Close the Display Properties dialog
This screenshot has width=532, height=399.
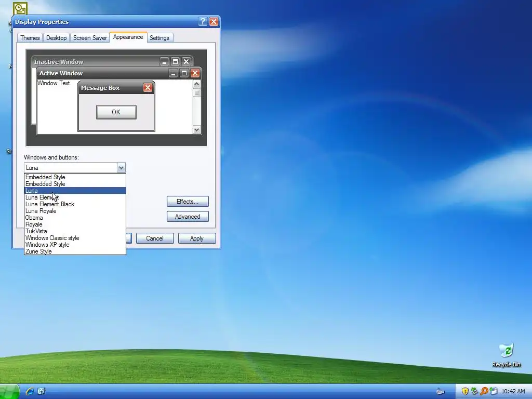[x=214, y=22]
